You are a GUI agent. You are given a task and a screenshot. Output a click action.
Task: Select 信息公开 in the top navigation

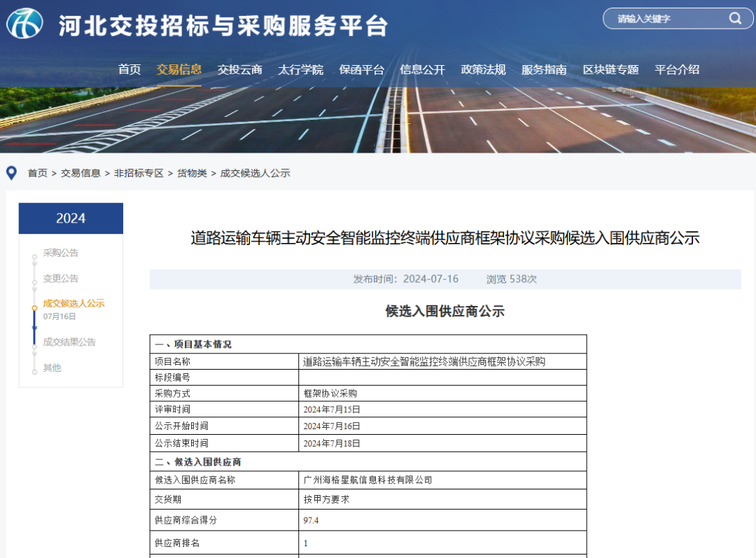tap(422, 69)
